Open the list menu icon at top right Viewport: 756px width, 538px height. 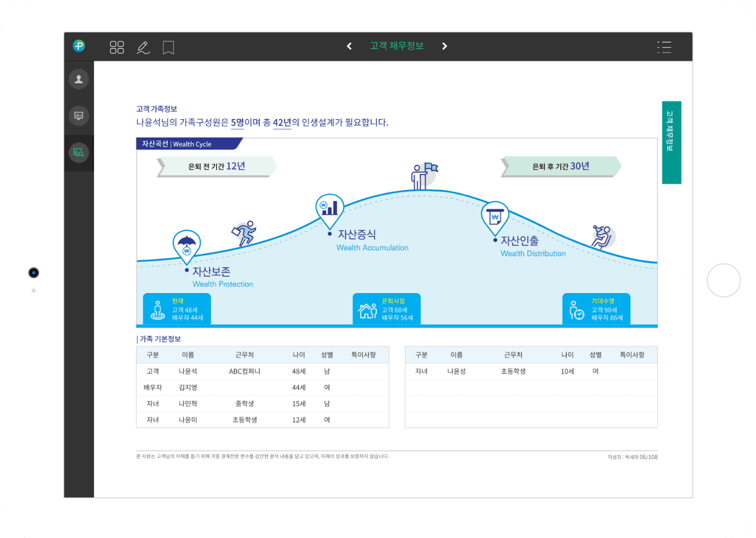664,47
